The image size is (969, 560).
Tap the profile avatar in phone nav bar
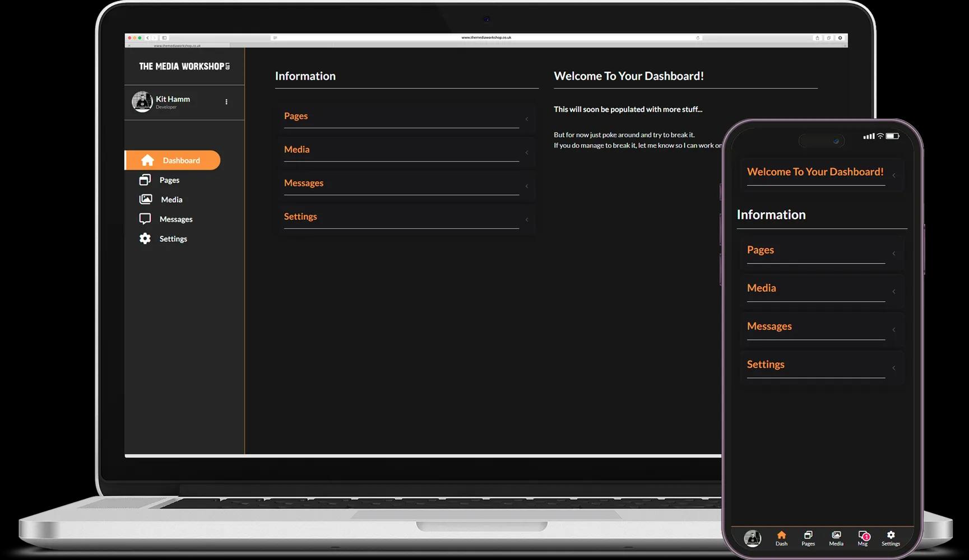(x=752, y=538)
